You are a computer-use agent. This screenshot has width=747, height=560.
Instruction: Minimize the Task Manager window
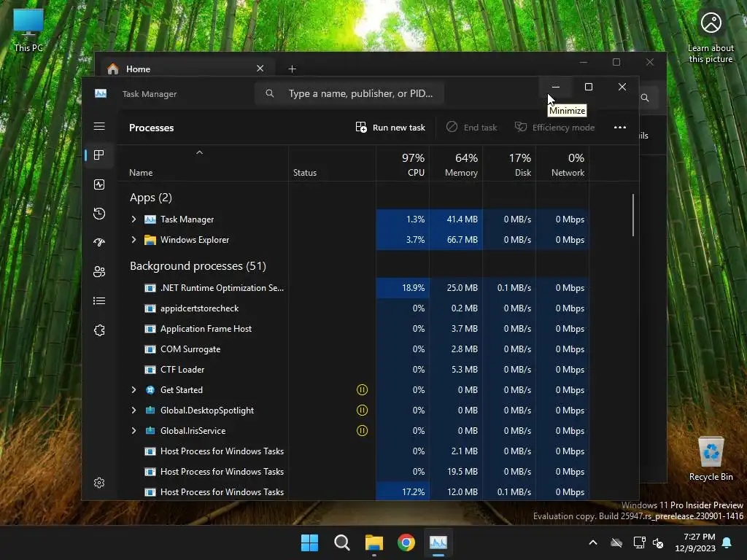555,87
